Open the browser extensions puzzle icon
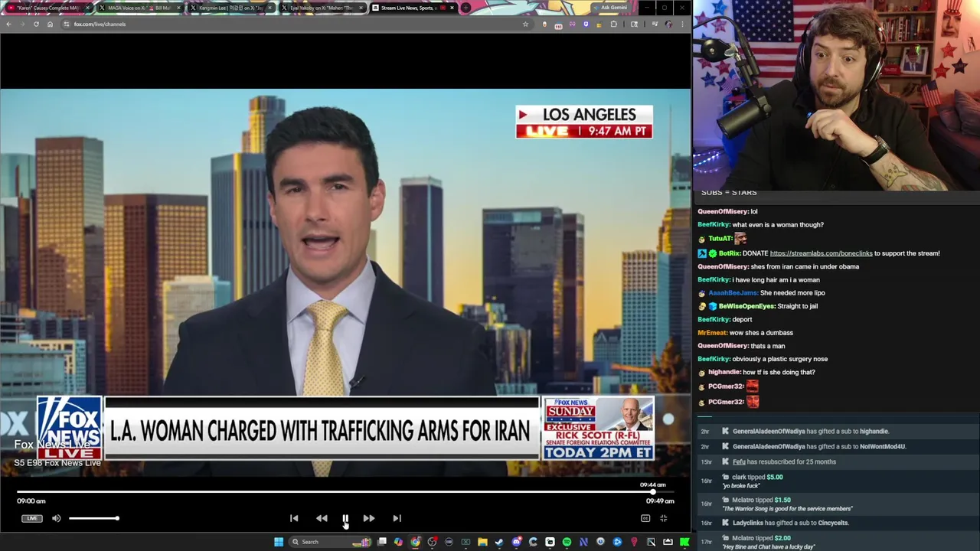The image size is (980, 551). (x=613, y=24)
